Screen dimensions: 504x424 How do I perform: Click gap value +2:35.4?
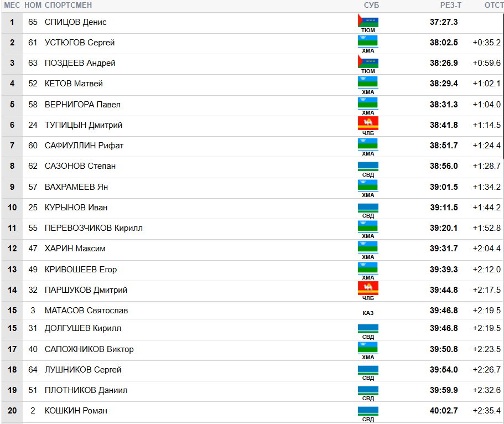click(487, 411)
